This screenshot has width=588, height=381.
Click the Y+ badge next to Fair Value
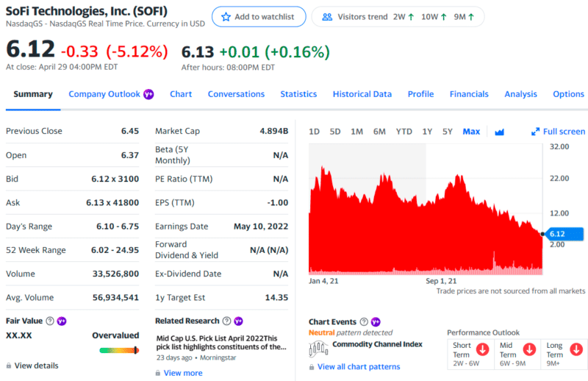click(62, 321)
